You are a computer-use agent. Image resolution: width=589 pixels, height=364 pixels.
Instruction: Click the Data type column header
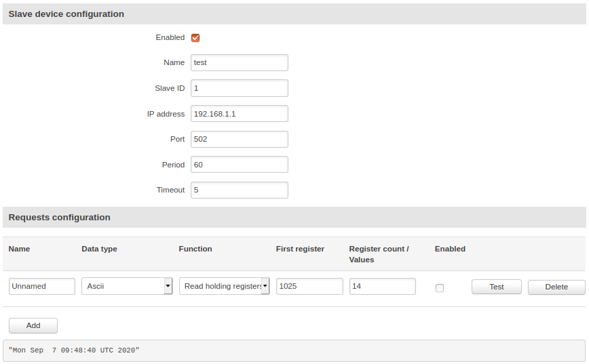(x=99, y=249)
